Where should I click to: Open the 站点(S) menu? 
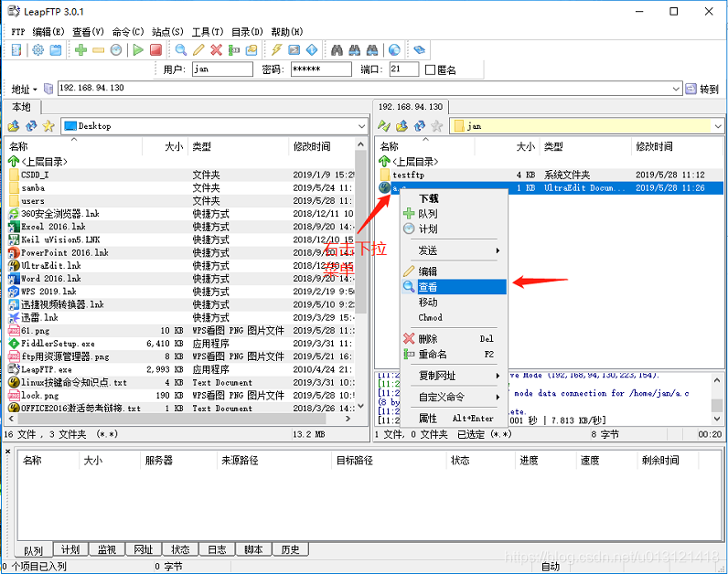pyautogui.click(x=167, y=32)
